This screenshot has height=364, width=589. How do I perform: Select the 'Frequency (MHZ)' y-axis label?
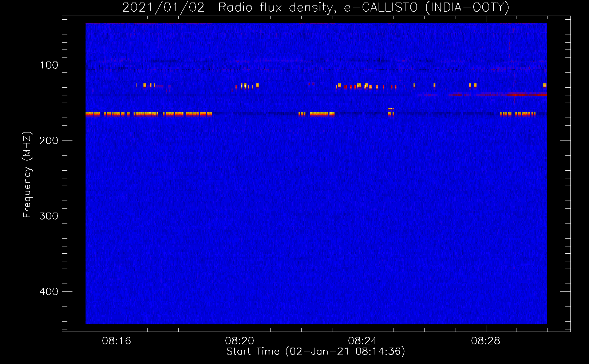click(x=27, y=175)
